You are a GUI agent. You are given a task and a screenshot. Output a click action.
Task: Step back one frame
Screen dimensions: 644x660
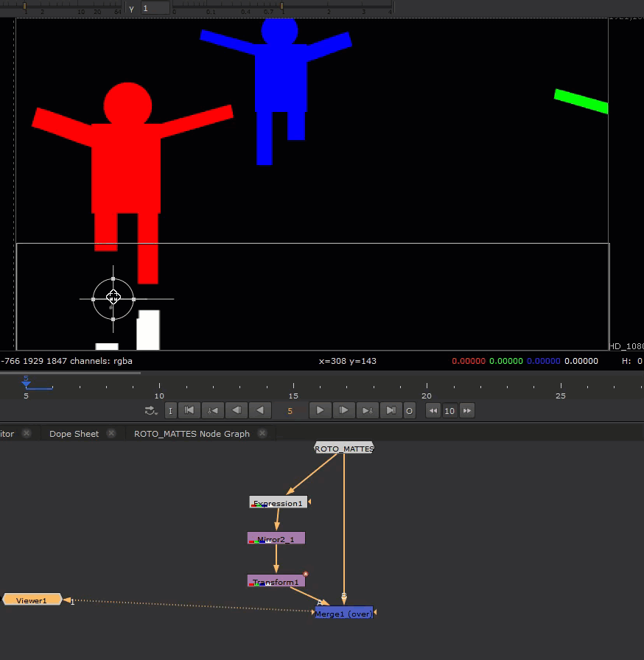(x=237, y=410)
